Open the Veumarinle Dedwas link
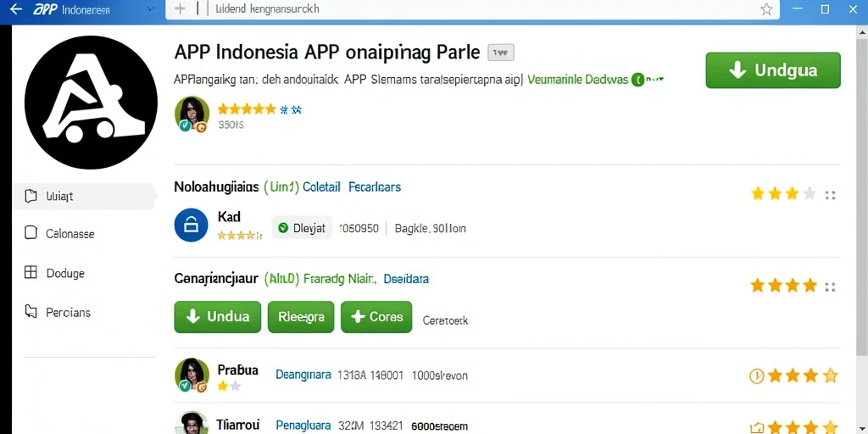Image resolution: width=868 pixels, height=434 pixels. click(x=578, y=80)
